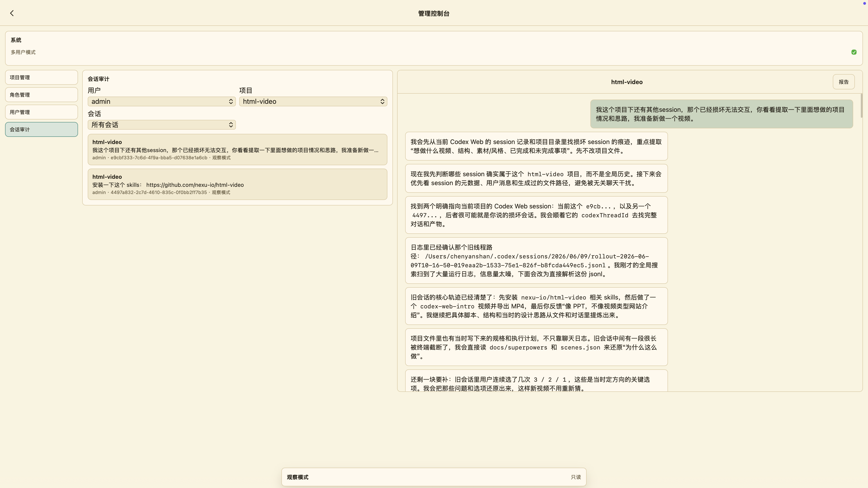Image resolution: width=868 pixels, height=488 pixels.
Task: Open 角色管理 in the sidebar
Action: point(42,95)
